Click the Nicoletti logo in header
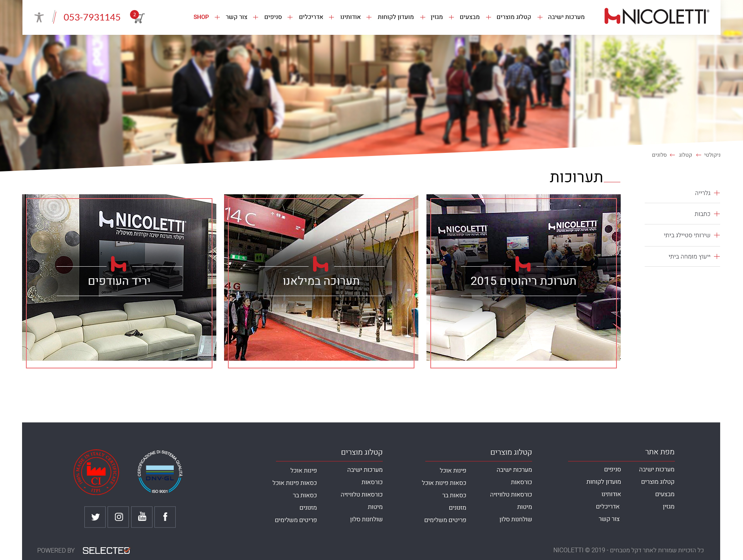 pos(656,17)
